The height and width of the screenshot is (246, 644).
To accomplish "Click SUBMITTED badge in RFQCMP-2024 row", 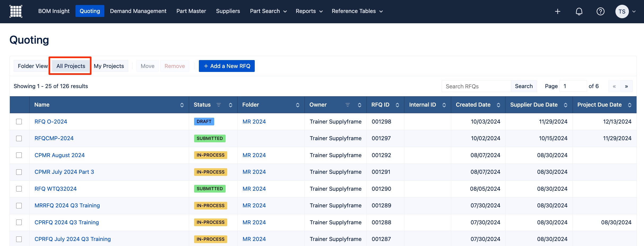I will point(210,138).
